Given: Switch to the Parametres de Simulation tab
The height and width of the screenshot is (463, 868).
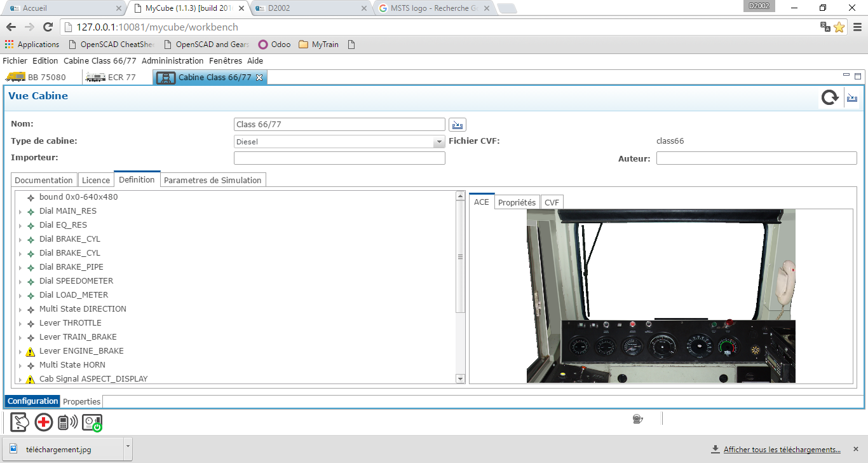Looking at the screenshot, I should (213, 180).
